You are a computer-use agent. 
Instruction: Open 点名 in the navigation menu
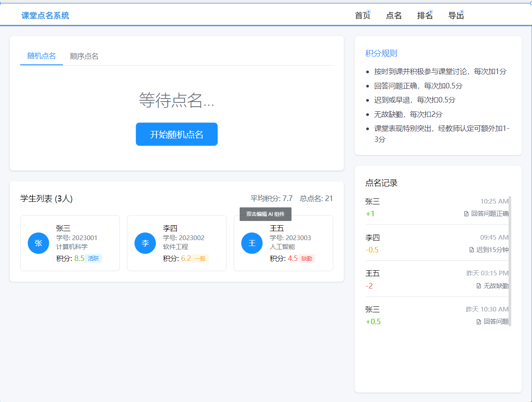pyautogui.click(x=393, y=15)
